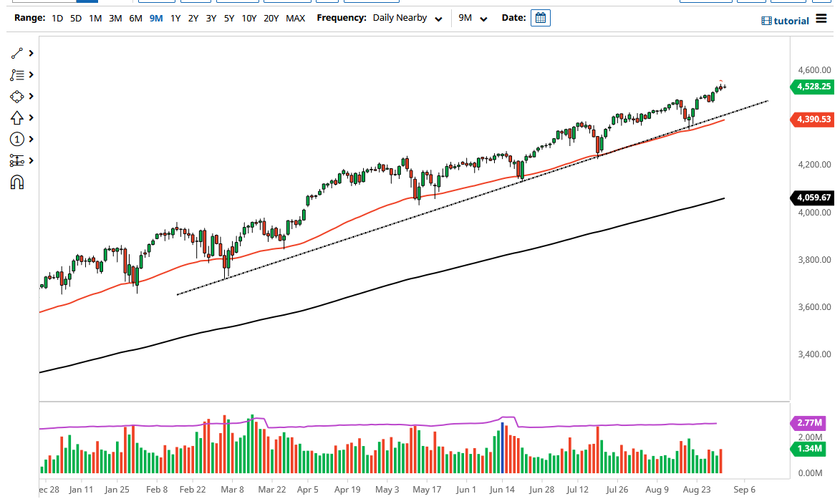Toggle the magnet snap tool

coord(17,182)
